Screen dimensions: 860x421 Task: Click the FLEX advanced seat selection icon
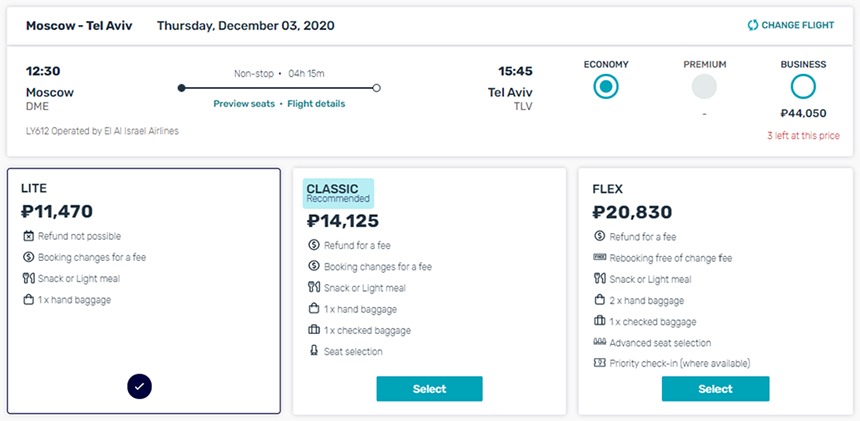click(x=599, y=342)
